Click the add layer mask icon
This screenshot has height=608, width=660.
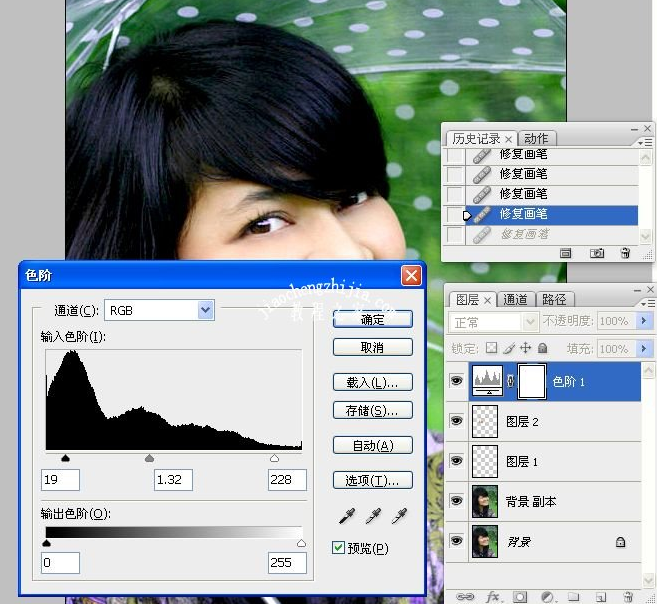tap(520, 597)
